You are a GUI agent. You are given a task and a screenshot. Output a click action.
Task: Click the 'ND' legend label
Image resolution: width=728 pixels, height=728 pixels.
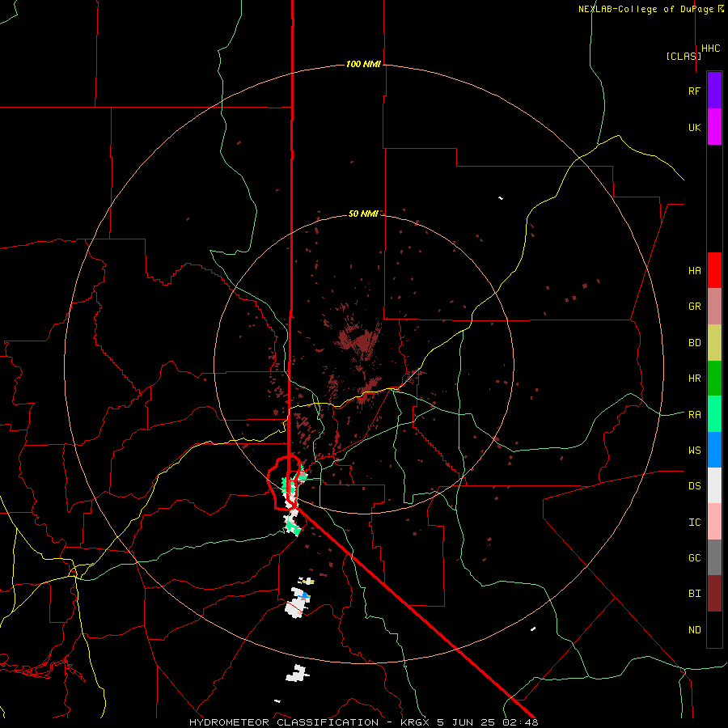pos(695,630)
